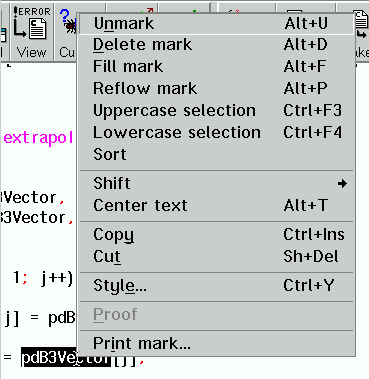Choose Reflow mark from menu
Viewport: 369px width, 379px height.
(217, 88)
